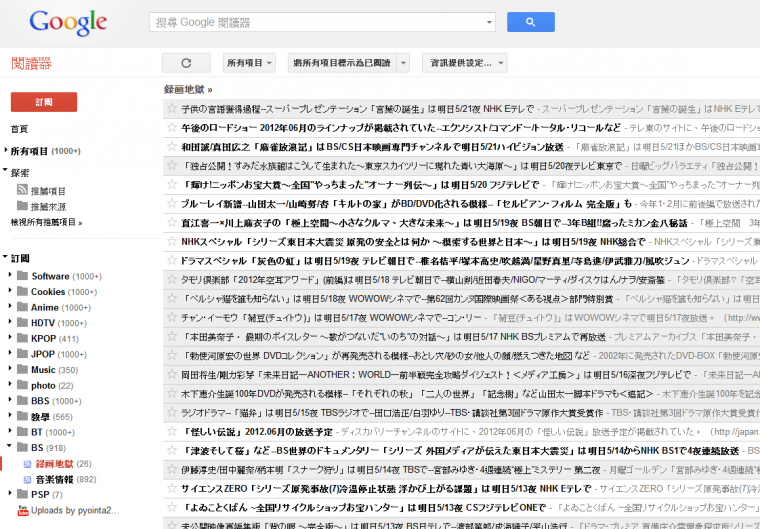Open the 木下惠介生誕100年 article row
The width and height of the screenshot is (760, 529).
point(461,393)
